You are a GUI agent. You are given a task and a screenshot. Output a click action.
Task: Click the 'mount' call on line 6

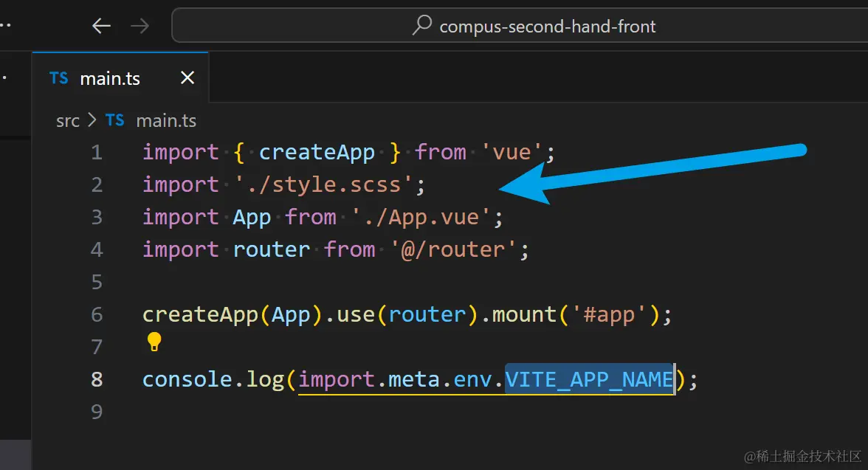coord(524,314)
